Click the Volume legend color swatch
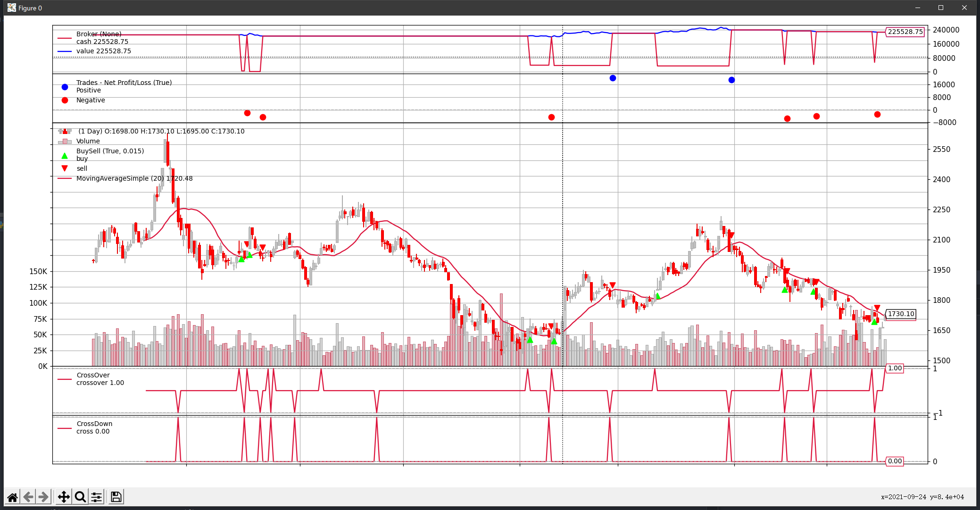 point(65,141)
